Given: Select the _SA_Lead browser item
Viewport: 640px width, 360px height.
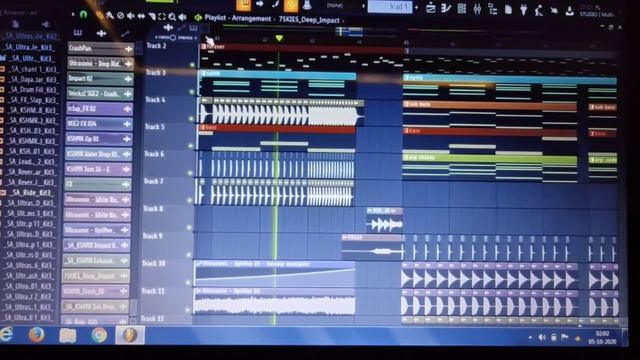Looking at the screenshot, I should [32, 162].
